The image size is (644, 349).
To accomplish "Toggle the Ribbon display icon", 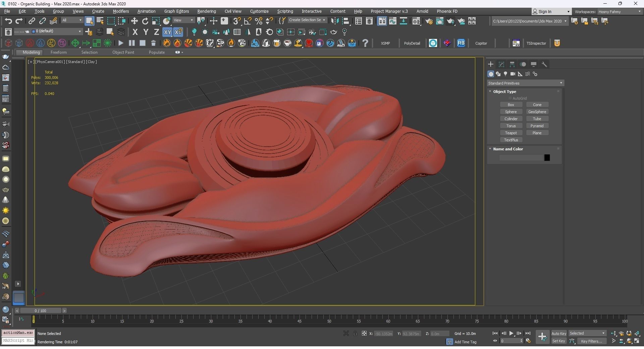I will 382,21.
